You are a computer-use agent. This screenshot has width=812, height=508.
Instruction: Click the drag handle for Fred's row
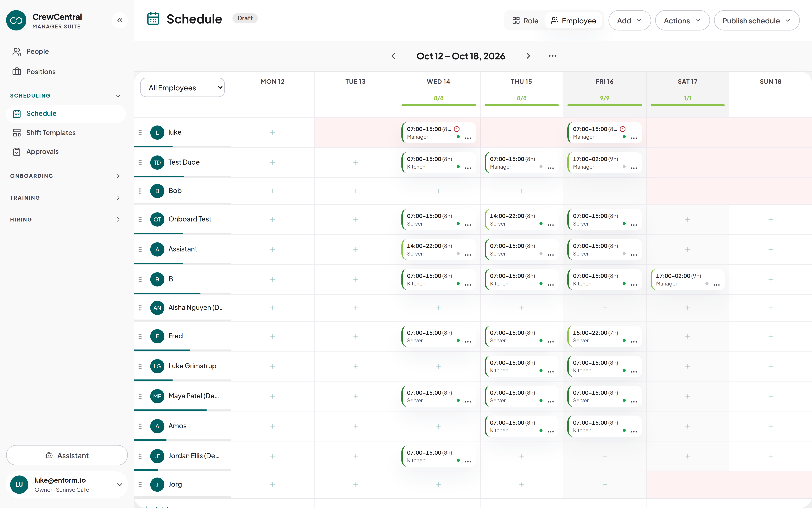point(140,336)
